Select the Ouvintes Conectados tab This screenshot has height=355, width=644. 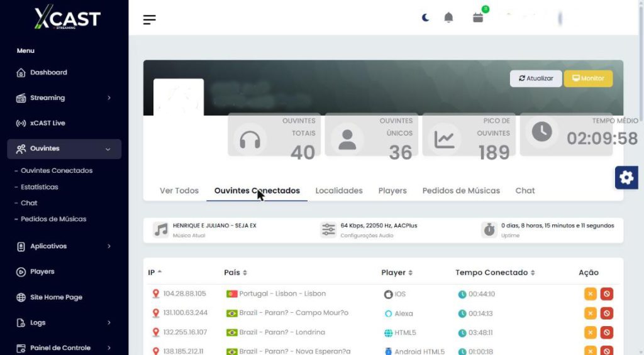pos(257,190)
